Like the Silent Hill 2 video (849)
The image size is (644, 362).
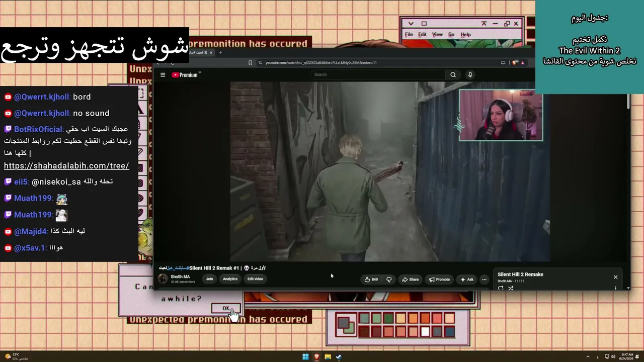pyautogui.click(x=371, y=280)
